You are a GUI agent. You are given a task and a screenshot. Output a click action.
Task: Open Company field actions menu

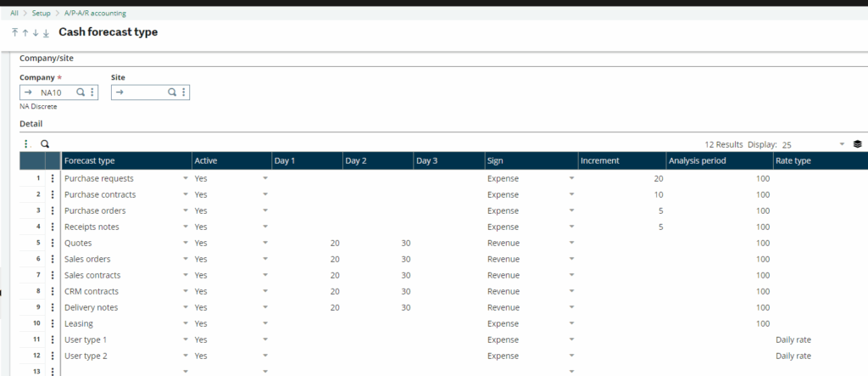click(x=92, y=93)
